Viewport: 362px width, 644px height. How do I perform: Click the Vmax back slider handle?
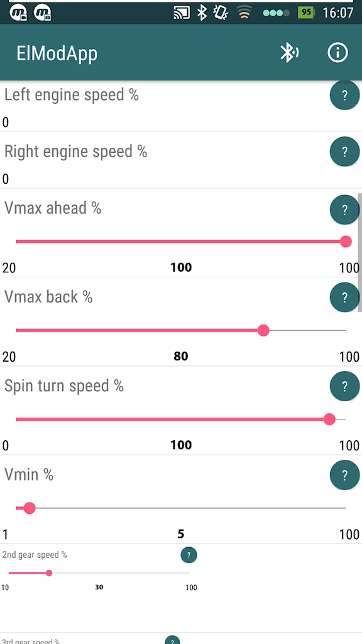point(263,330)
